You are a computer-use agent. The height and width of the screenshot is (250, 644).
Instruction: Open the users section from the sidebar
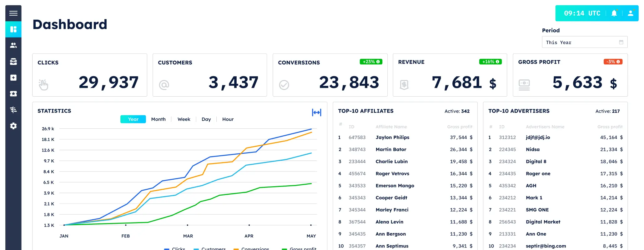click(x=13, y=45)
